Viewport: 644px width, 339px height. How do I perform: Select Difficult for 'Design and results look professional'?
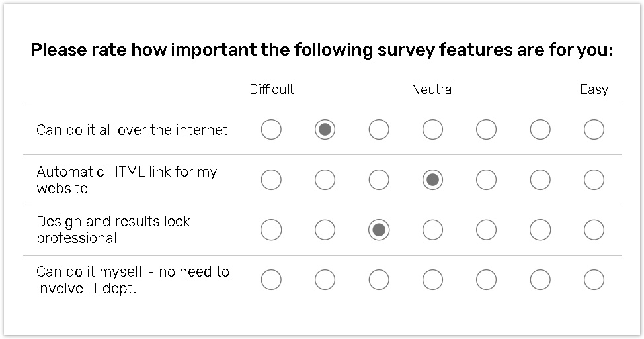pos(271,230)
